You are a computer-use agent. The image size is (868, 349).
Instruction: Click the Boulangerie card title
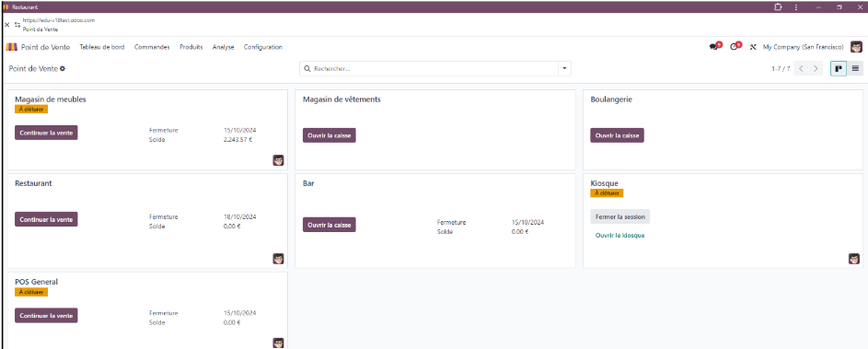point(612,99)
